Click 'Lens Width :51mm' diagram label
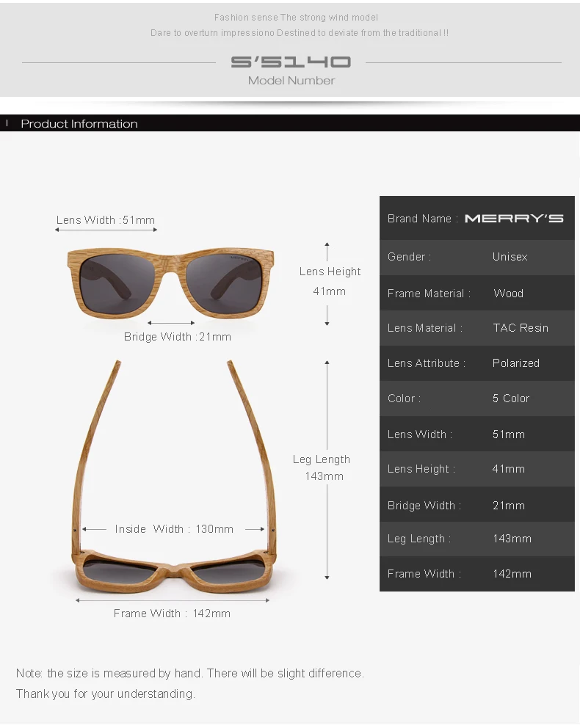 coord(106,220)
